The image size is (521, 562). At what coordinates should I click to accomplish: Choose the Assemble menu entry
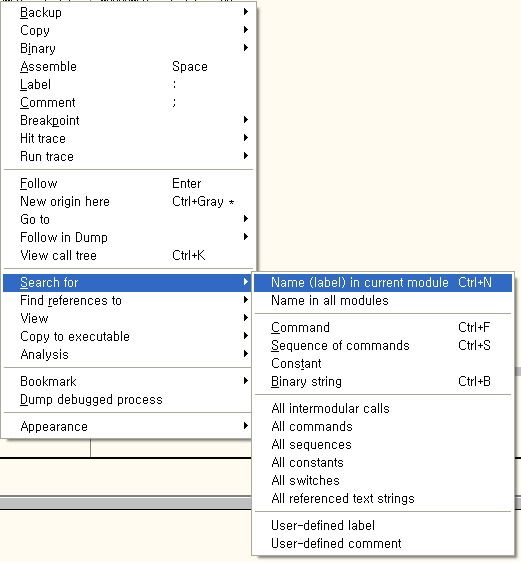pos(128,66)
